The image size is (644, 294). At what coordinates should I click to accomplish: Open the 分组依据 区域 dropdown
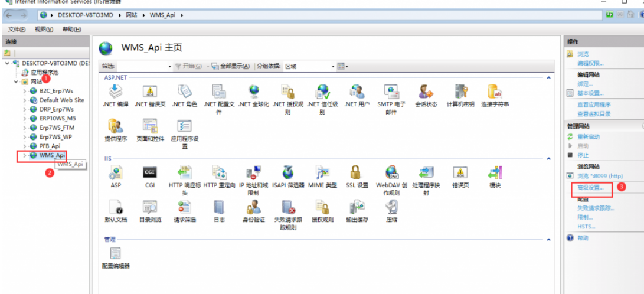[x=309, y=66]
